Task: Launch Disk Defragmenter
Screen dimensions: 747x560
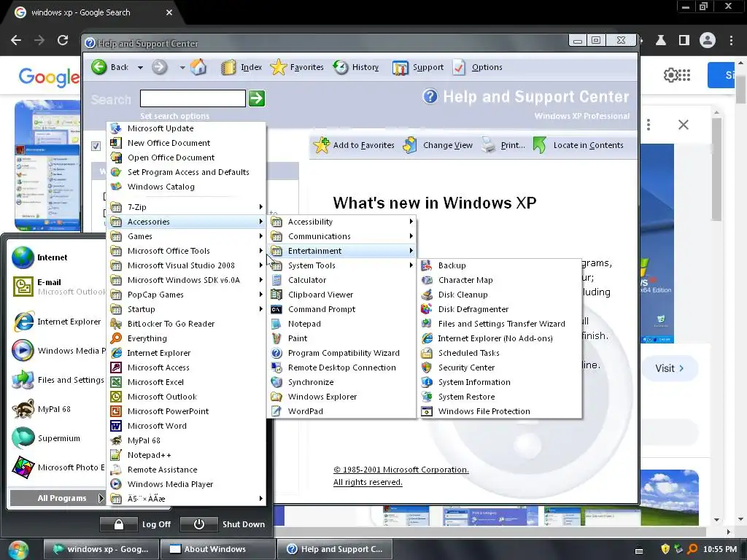Action: 499,309
